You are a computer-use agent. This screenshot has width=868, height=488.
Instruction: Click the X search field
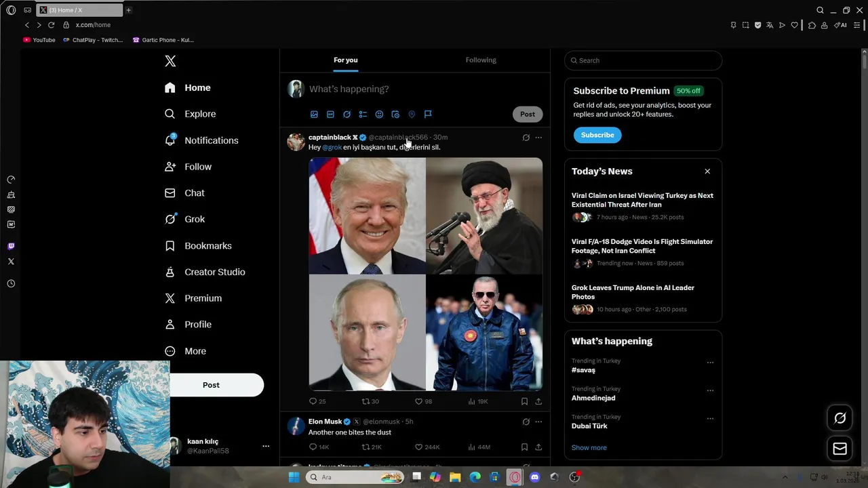coord(643,60)
